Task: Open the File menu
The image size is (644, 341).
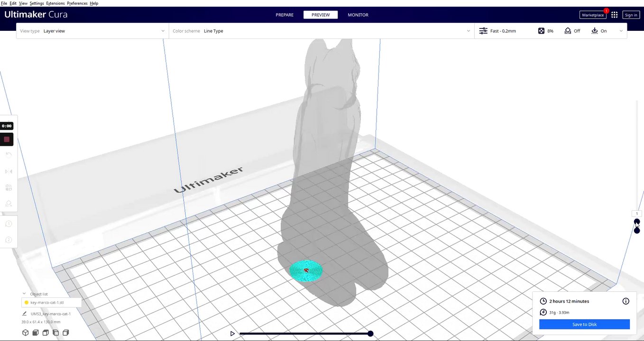Action: tap(4, 3)
